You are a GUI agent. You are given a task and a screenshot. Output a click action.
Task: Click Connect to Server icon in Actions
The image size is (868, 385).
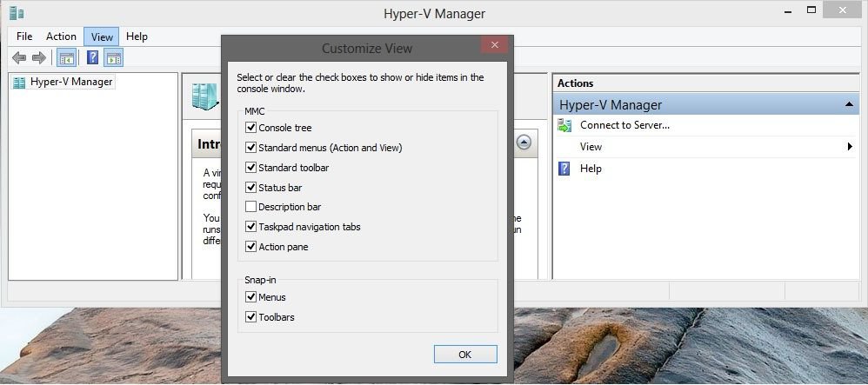564,125
